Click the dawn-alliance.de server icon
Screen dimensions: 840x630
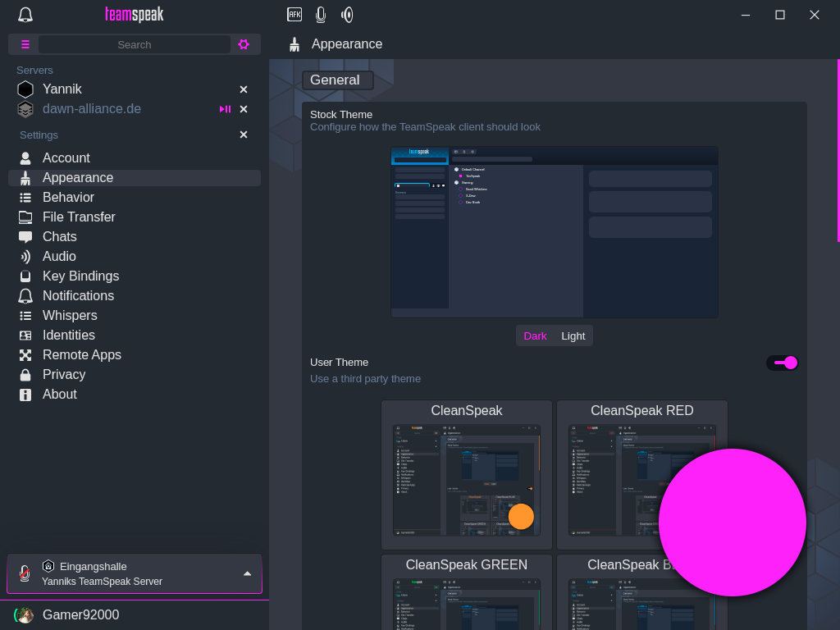tap(25, 109)
